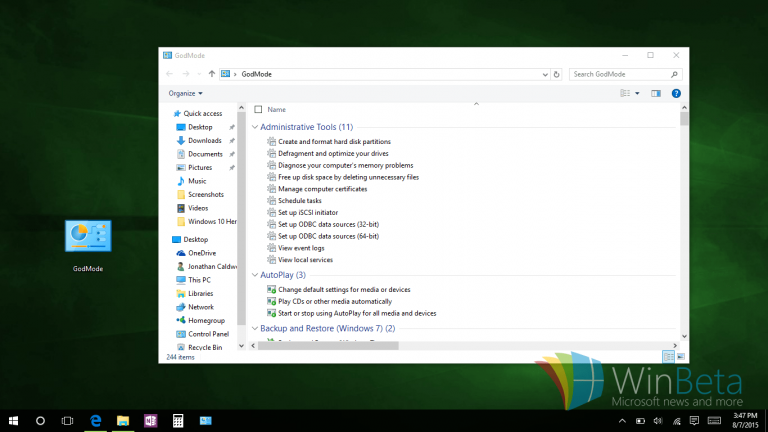Select Homegroup in navigation pane
This screenshot has width=768, height=432.
(206, 320)
